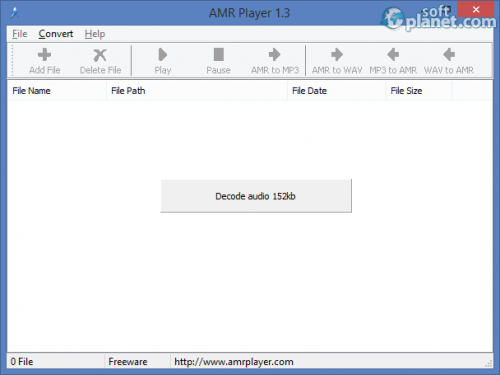
Task: Sort list by File Date column
Action: click(337, 91)
